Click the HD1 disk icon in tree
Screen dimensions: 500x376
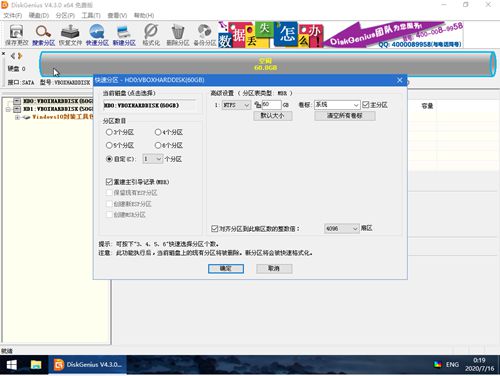coord(17,109)
